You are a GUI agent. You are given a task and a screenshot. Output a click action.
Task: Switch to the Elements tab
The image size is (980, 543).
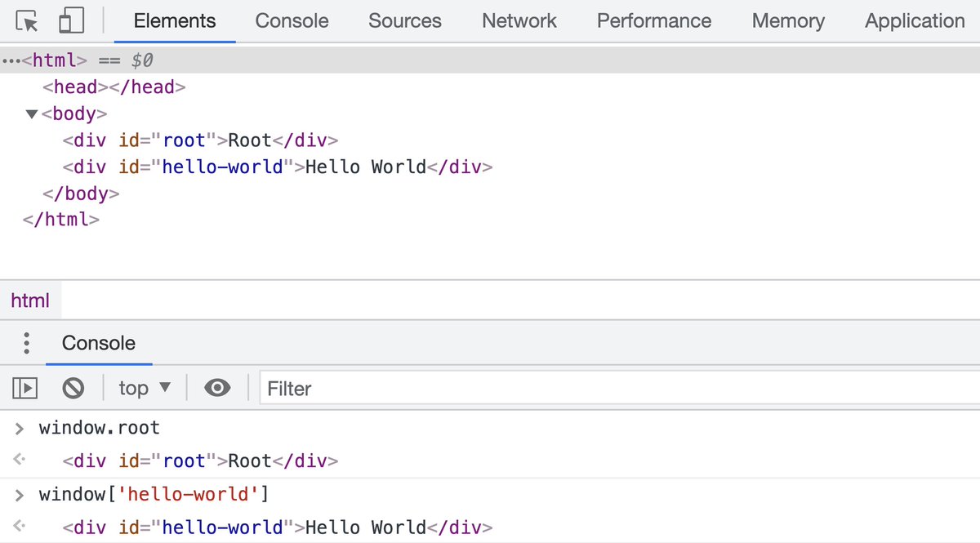coord(175,21)
